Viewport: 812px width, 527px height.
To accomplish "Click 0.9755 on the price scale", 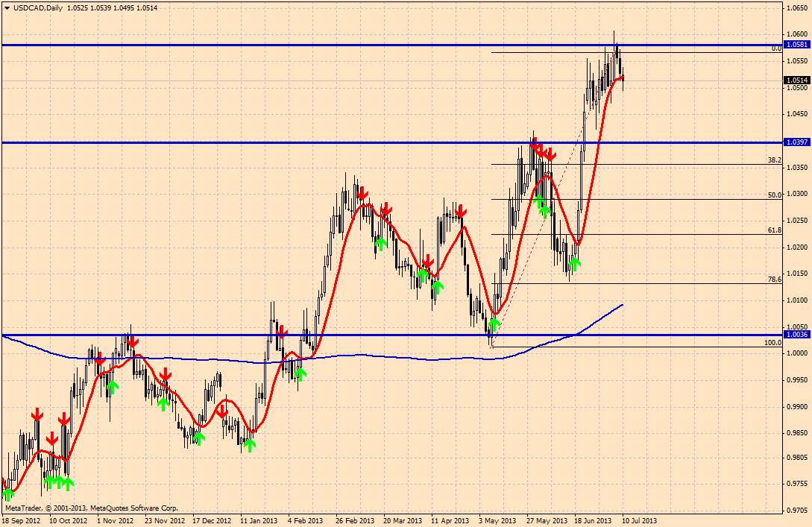I will pos(797,484).
